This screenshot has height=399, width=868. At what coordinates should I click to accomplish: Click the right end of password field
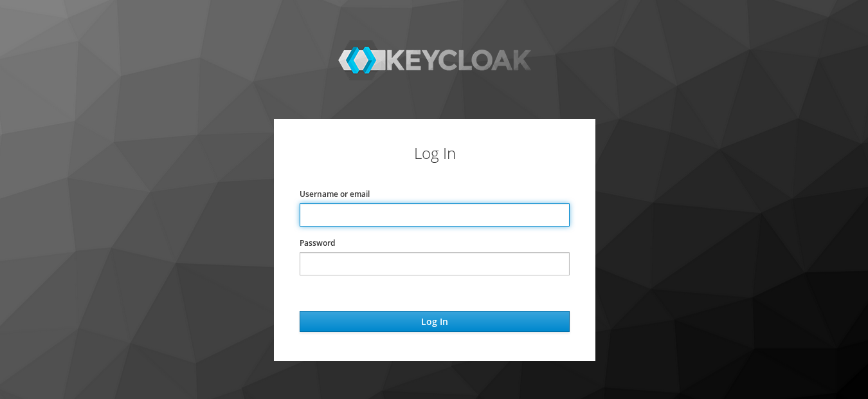click(x=565, y=264)
